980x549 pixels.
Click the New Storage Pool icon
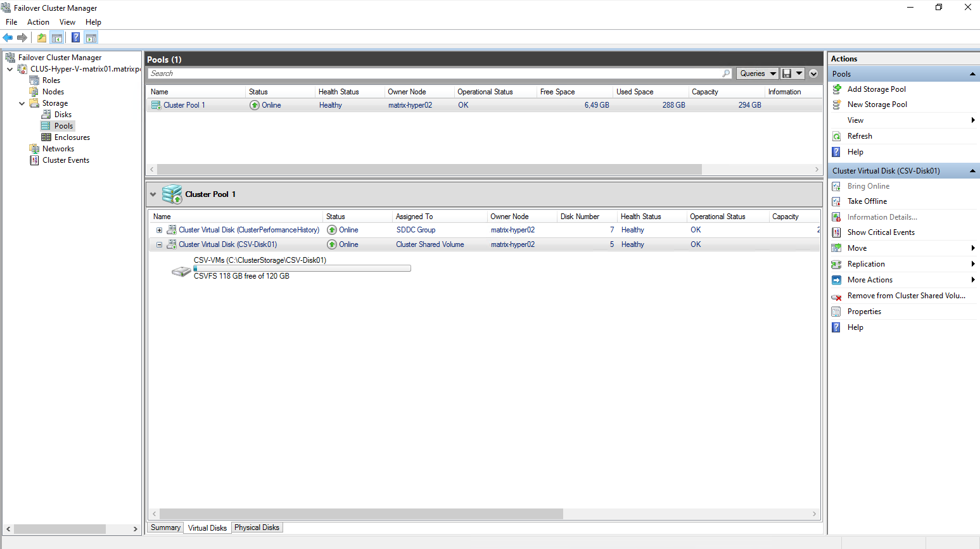(837, 104)
